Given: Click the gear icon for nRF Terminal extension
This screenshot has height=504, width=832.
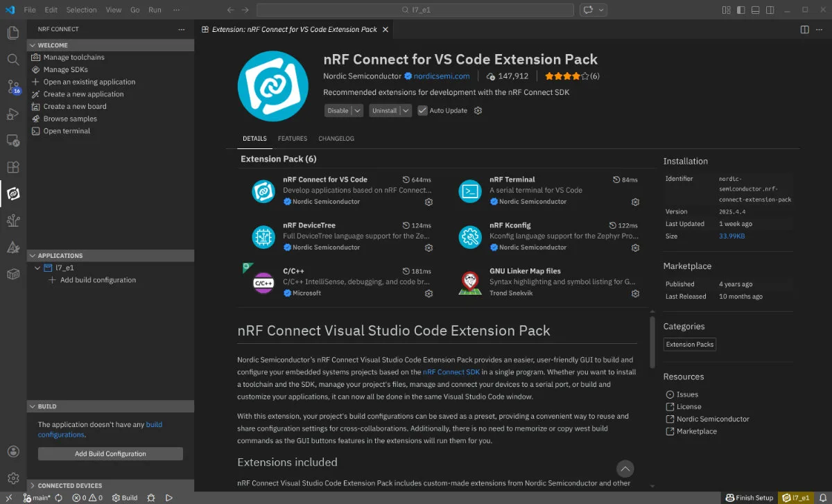Looking at the screenshot, I should point(635,202).
